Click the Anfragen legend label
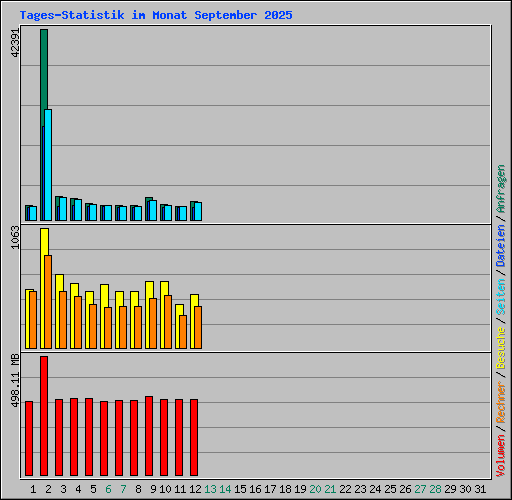This screenshot has height=500, width=512. coord(501,189)
